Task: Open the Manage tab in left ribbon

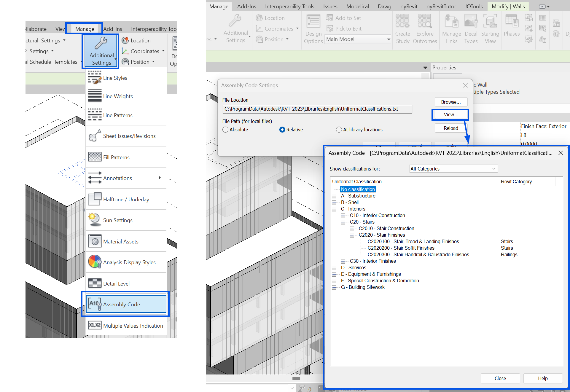Action: pos(85,29)
